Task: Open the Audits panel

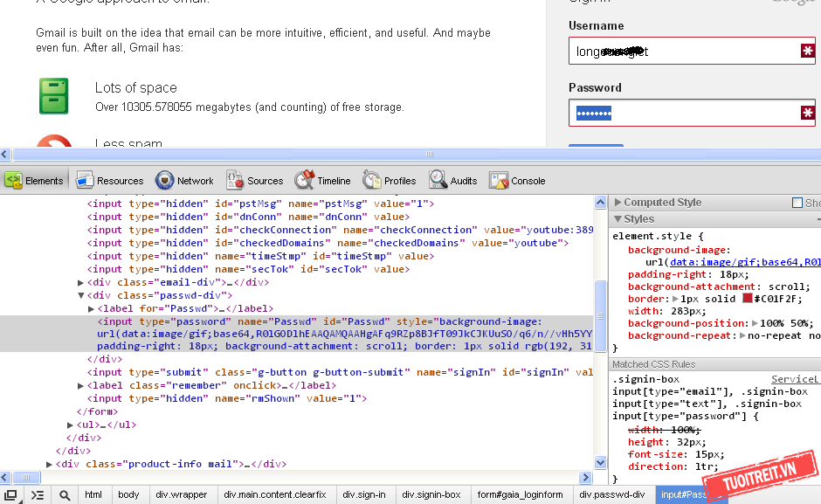Action: click(x=453, y=181)
